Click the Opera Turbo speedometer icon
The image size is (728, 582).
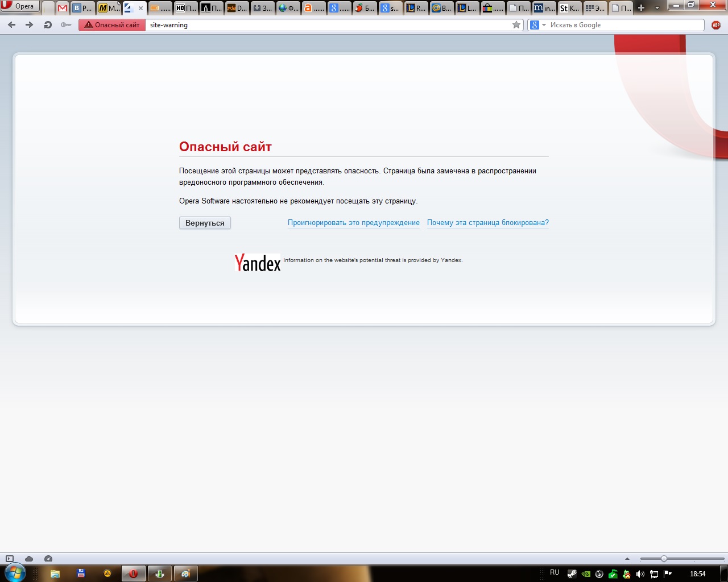point(48,559)
